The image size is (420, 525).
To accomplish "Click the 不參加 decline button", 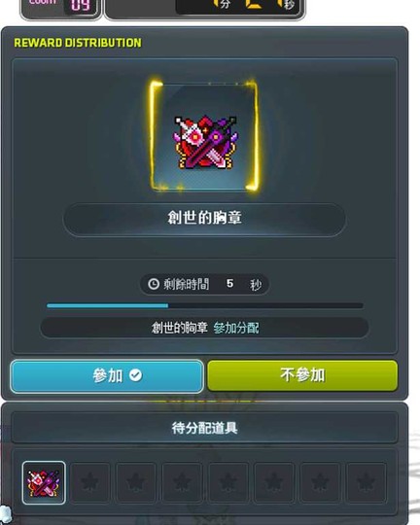I will tap(302, 375).
